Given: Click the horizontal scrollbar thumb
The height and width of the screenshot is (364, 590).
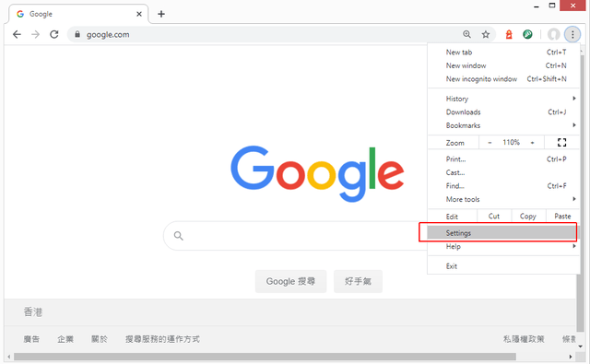Looking at the screenshot, I should (x=265, y=357).
